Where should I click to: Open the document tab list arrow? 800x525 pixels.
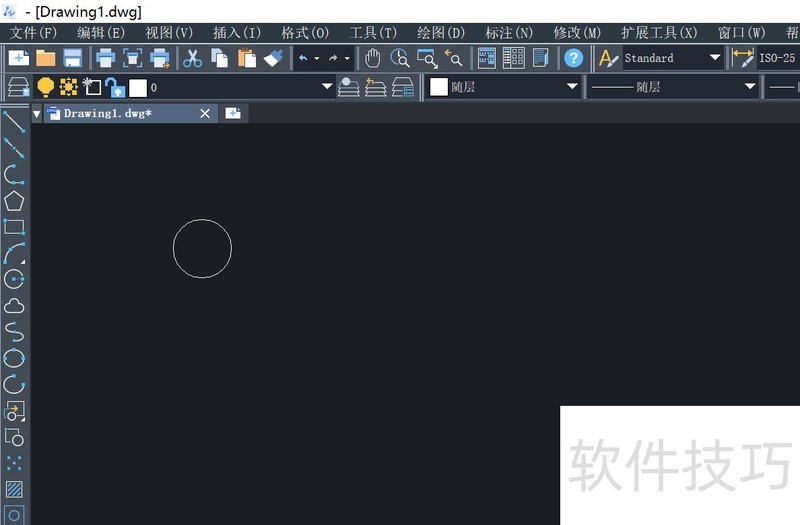point(36,114)
